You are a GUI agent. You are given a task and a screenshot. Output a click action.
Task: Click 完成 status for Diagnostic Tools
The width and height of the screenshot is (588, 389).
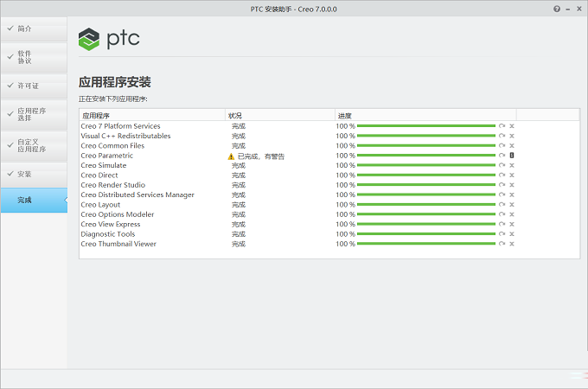pos(239,234)
